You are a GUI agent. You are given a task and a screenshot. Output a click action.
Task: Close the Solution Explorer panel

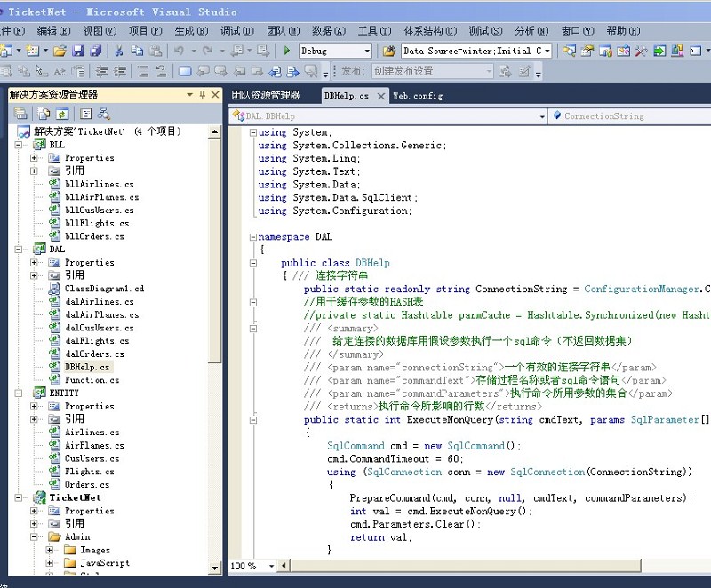215,95
